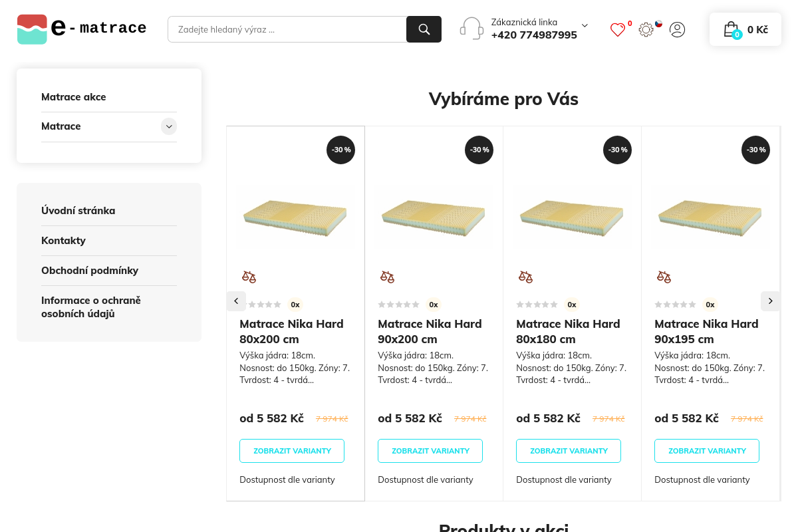The width and height of the screenshot is (798, 532).
Task: Open Kontakty in sidebar menu
Action: pyautogui.click(x=63, y=241)
